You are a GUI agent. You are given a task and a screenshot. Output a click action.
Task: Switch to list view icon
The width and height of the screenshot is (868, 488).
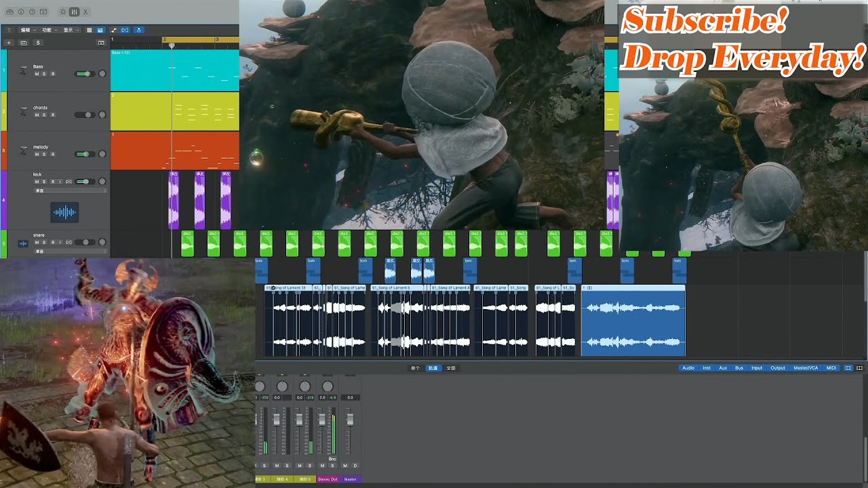[x=100, y=30]
